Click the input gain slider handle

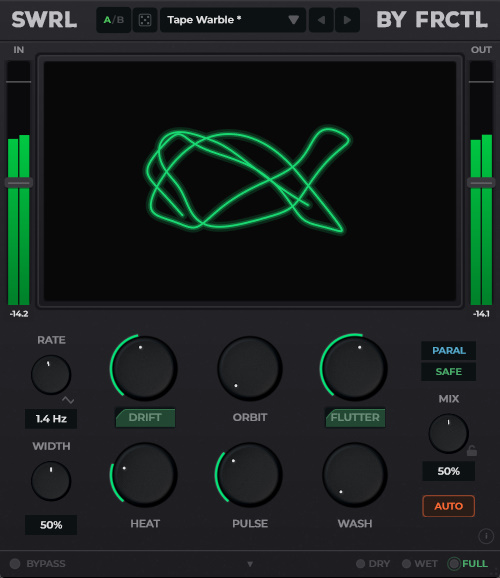[18, 183]
